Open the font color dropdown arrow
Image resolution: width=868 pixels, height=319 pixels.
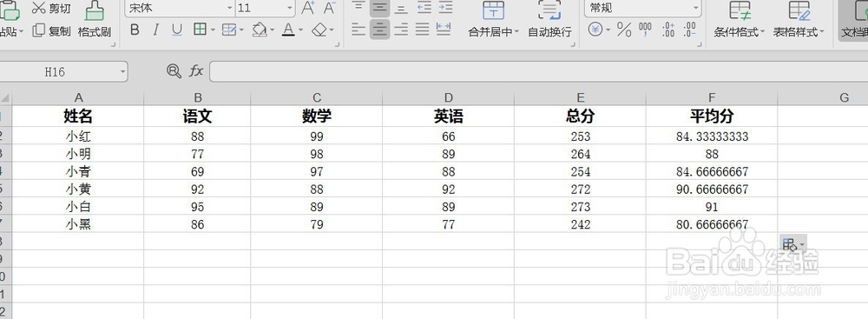click(300, 30)
